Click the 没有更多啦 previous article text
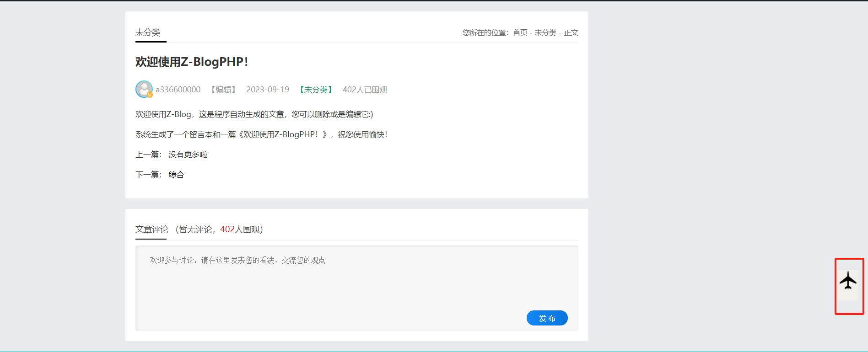The image size is (868, 352). click(188, 155)
